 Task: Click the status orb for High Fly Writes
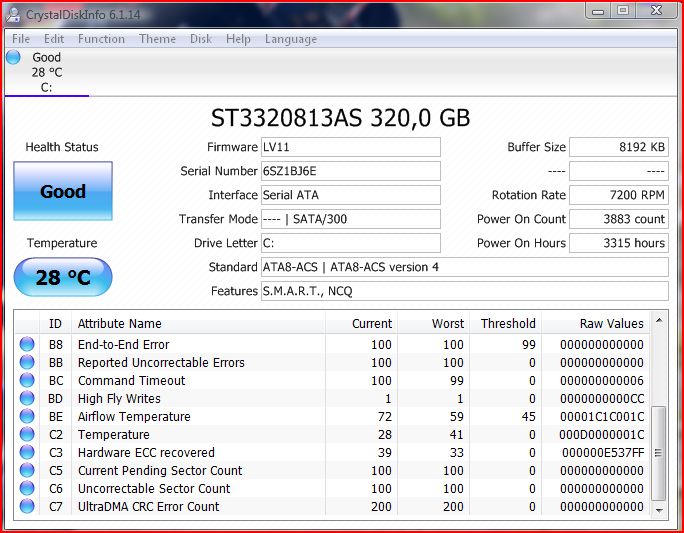[27, 398]
